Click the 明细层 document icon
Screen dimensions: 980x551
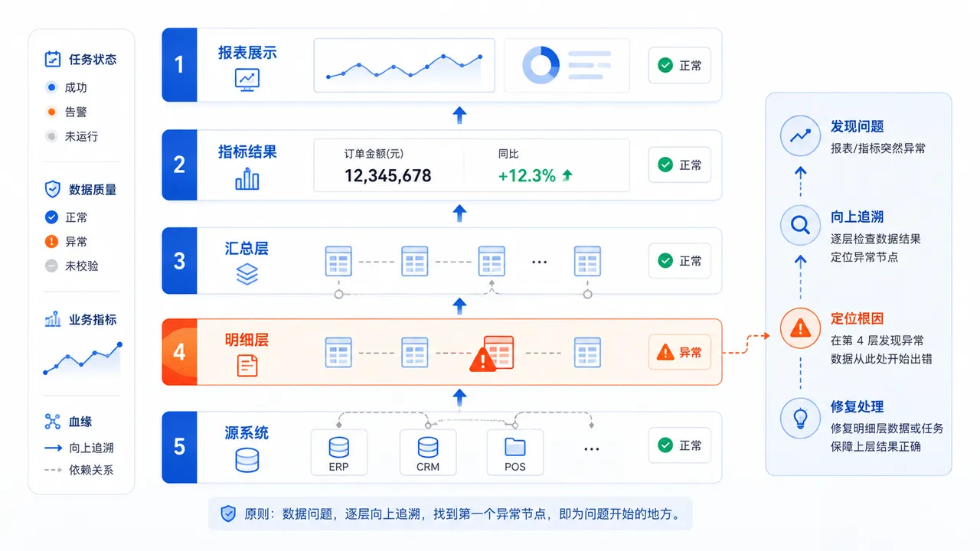pos(247,365)
